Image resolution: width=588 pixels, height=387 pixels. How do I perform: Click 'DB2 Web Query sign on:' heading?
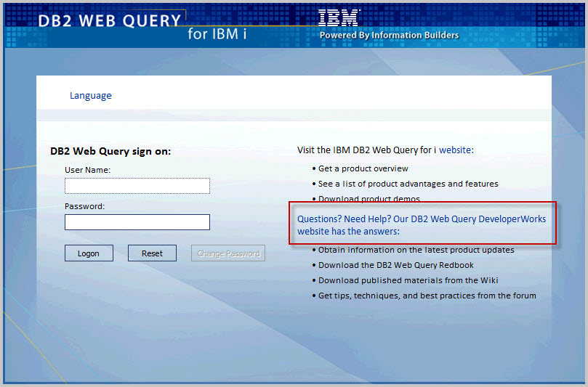(x=110, y=151)
